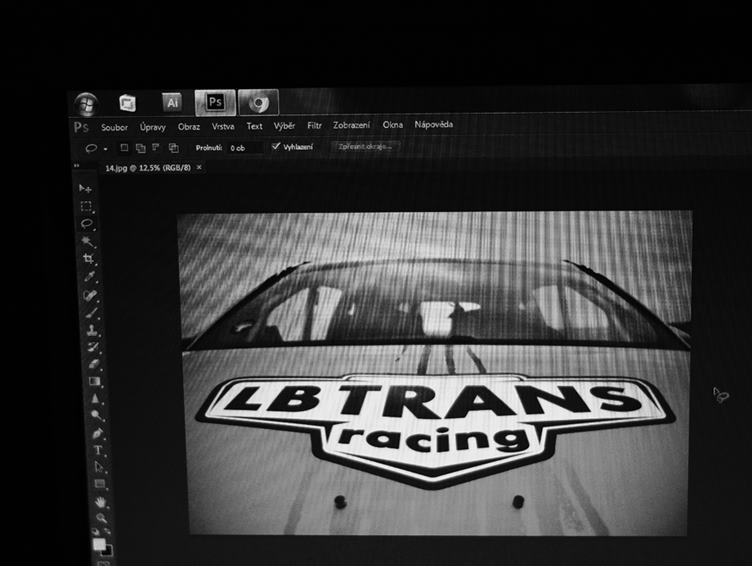
Task: Select the Lasso tool in the toolbox
Action: click(87, 224)
